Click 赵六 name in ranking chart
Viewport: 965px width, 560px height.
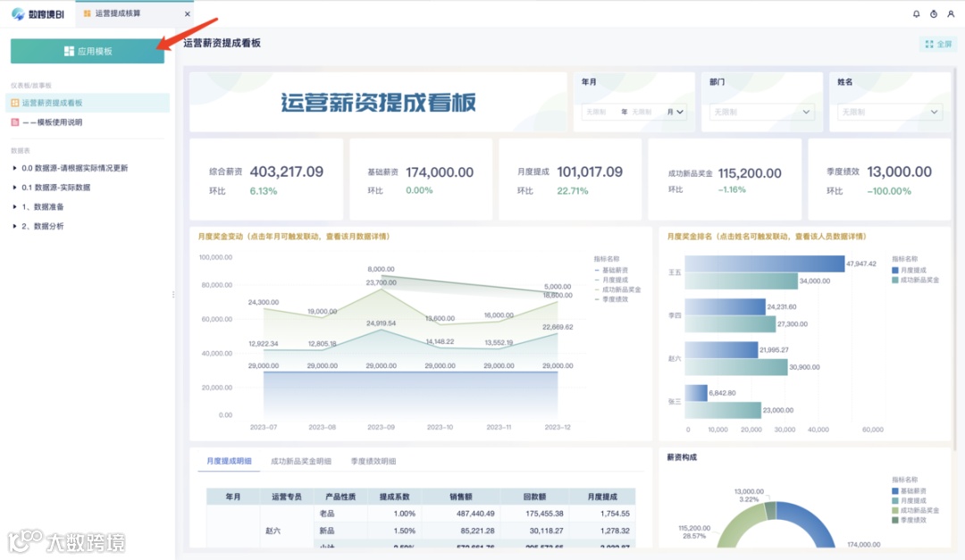(x=675, y=358)
